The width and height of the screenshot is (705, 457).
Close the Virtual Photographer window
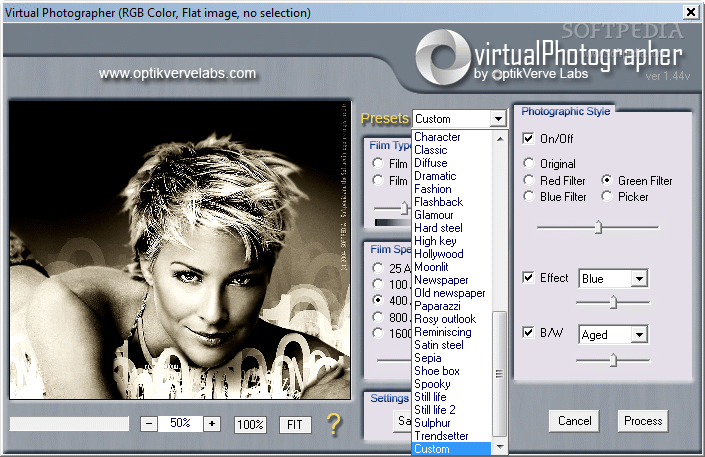pos(691,12)
